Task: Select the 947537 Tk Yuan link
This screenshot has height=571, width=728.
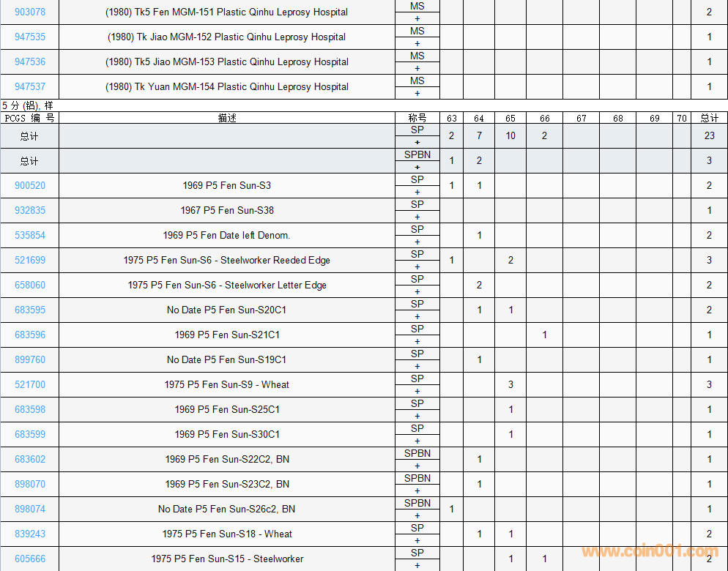Action: [30, 87]
